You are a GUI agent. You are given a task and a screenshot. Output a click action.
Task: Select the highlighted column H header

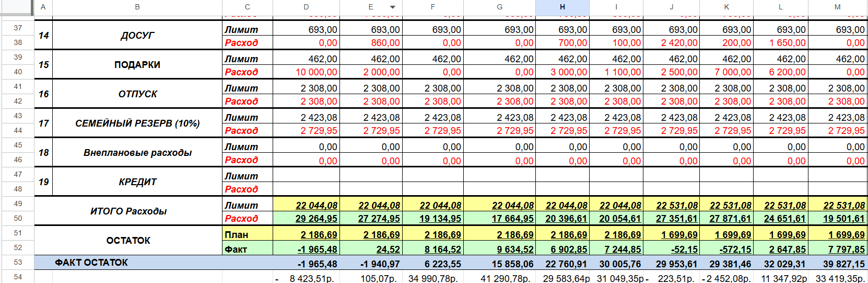pyautogui.click(x=562, y=7)
